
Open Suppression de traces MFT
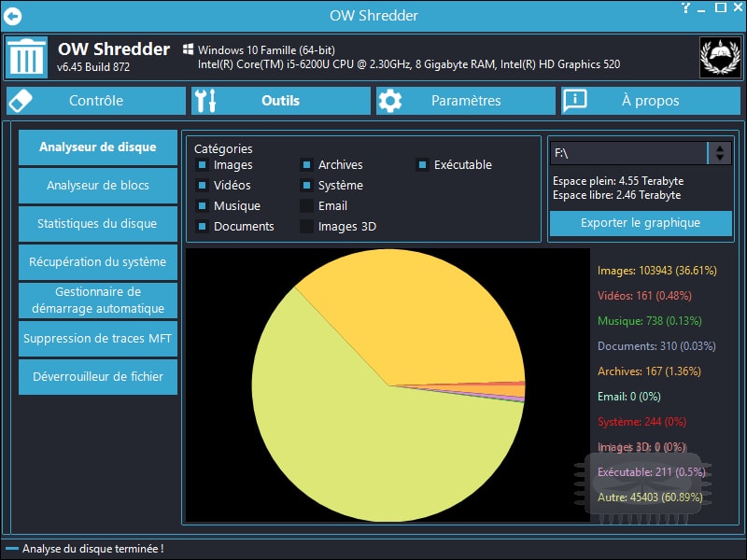(98, 339)
